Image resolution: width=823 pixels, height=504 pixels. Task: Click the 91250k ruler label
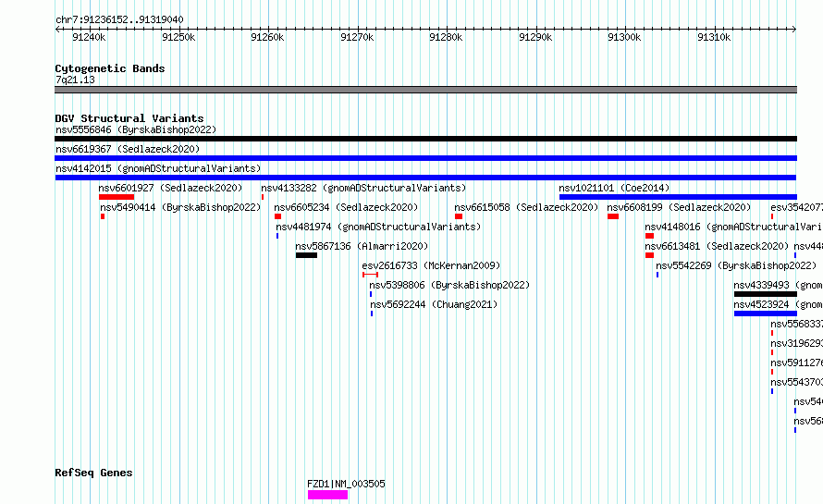point(178,37)
